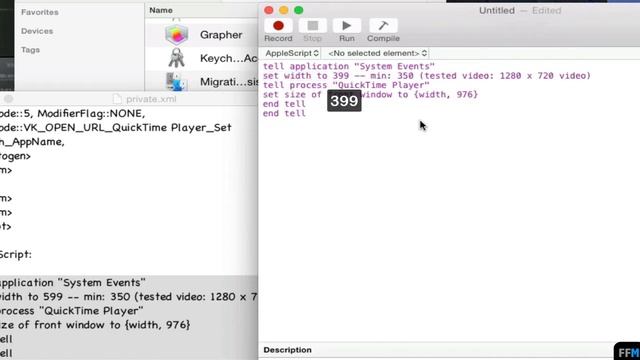Click the private.xml title bar document icon
This screenshot has width=640, height=360.
(117, 99)
